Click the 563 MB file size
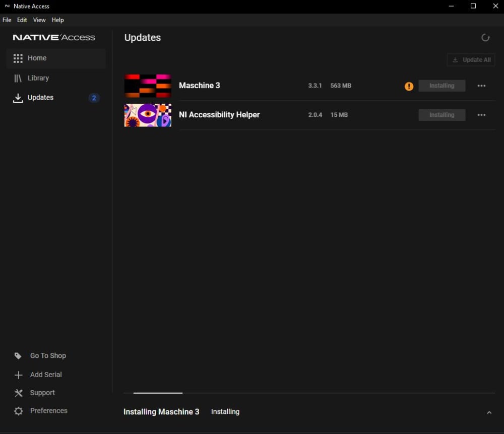The width and height of the screenshot is (504, 434). (x=341, y=86)
